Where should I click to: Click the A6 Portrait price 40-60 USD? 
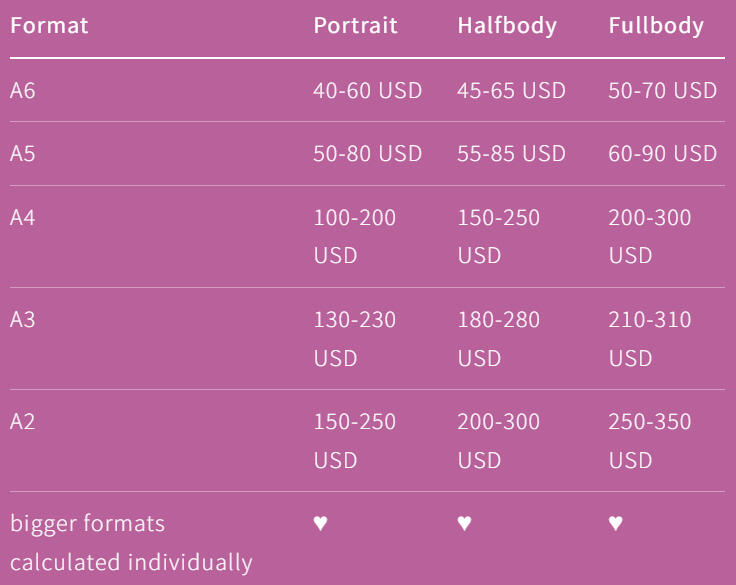(x=368, y=90)
